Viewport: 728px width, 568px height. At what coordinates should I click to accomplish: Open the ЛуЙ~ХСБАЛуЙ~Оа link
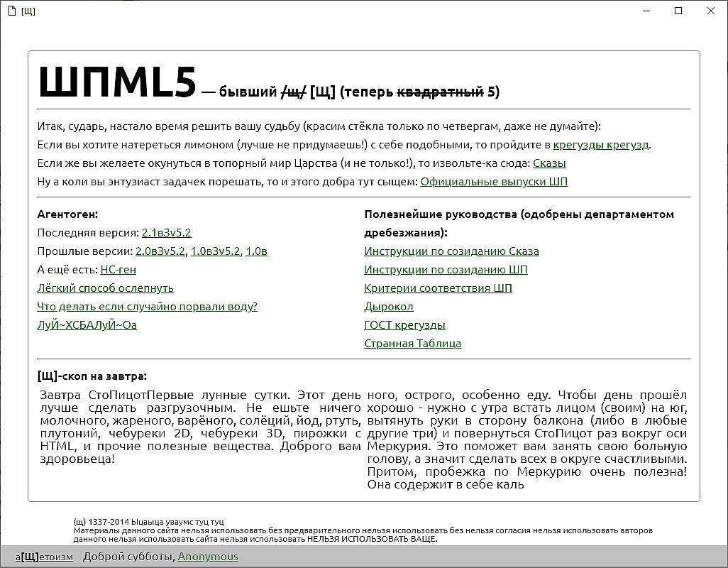[x=87, y=325]
